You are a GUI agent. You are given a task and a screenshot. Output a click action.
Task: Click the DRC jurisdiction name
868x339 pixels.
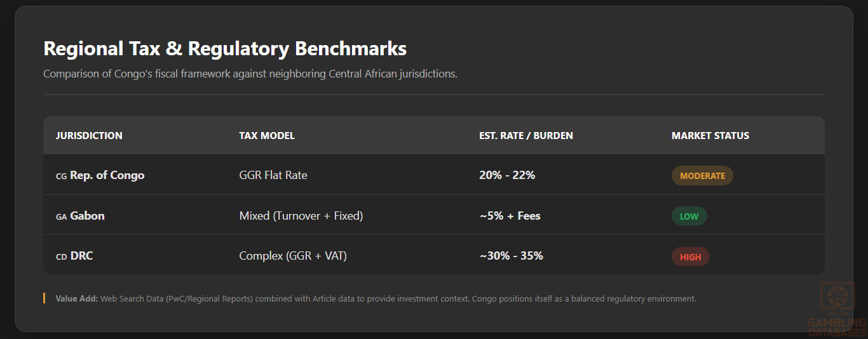coord(82,256)
